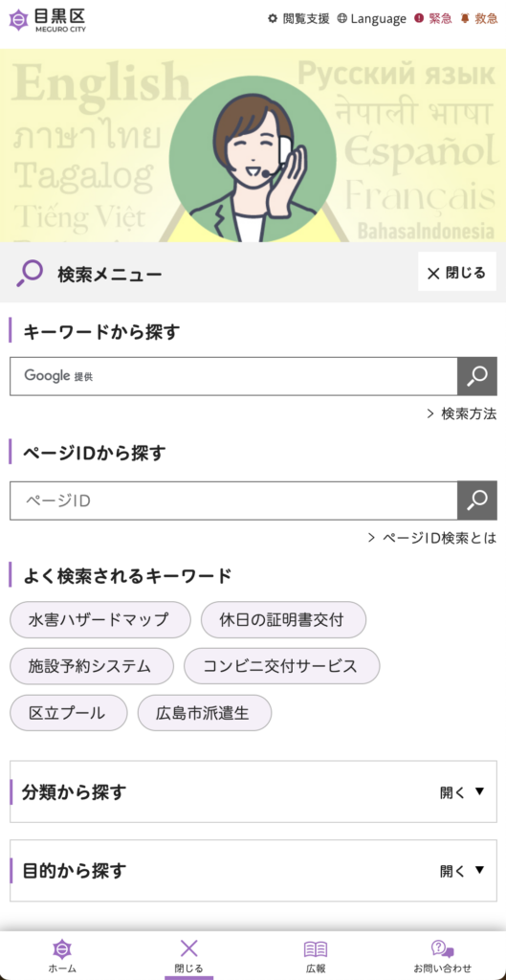
Task: Click the Meguro City logo
Action: (x=48, y=20)
